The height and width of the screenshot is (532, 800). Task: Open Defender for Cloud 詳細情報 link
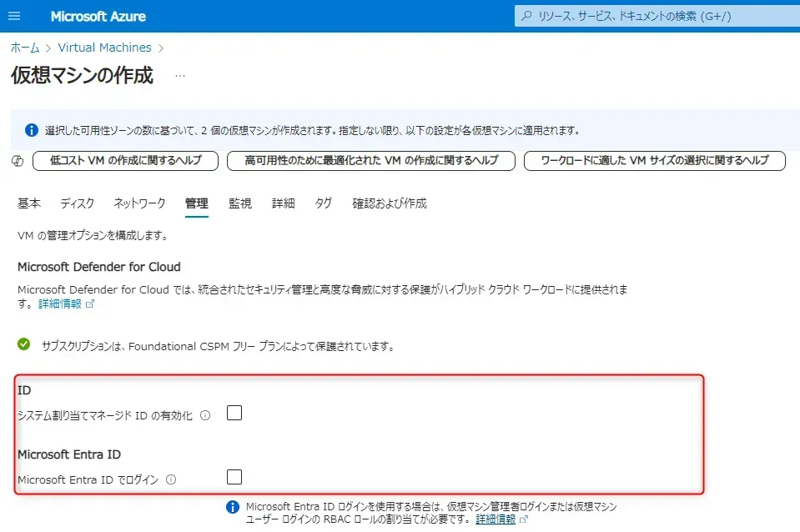tap(61, 304)
